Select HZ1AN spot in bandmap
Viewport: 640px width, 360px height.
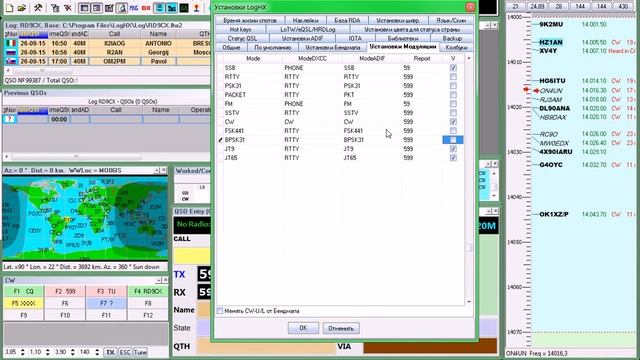551,42
